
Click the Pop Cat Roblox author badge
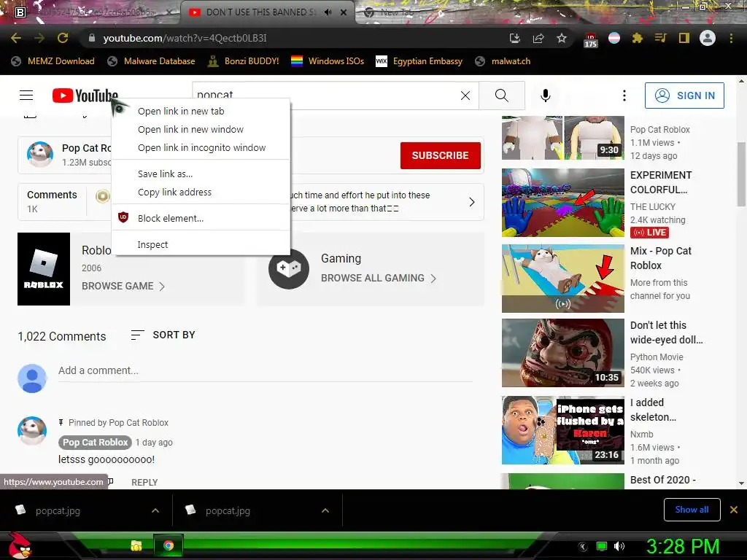[96, 443]
